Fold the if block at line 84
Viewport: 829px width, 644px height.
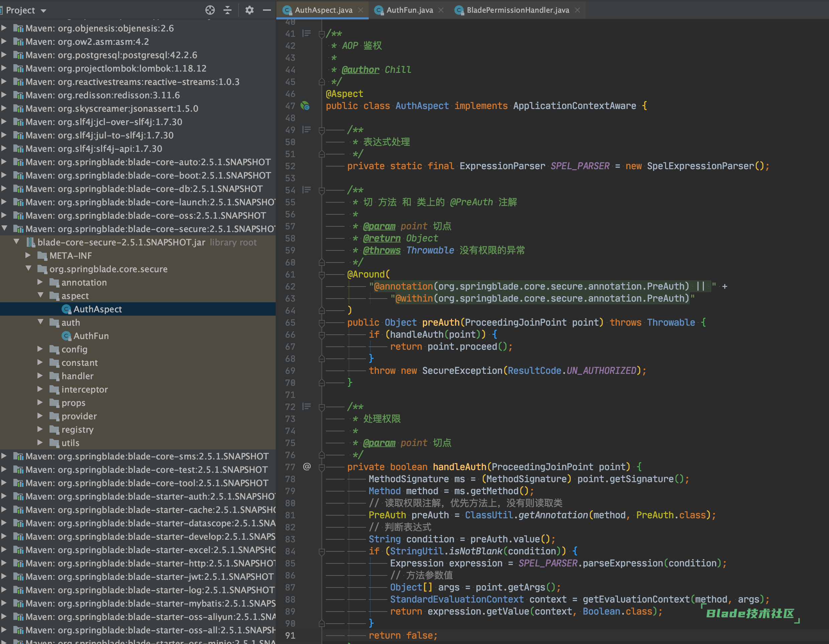coord(321,552)
